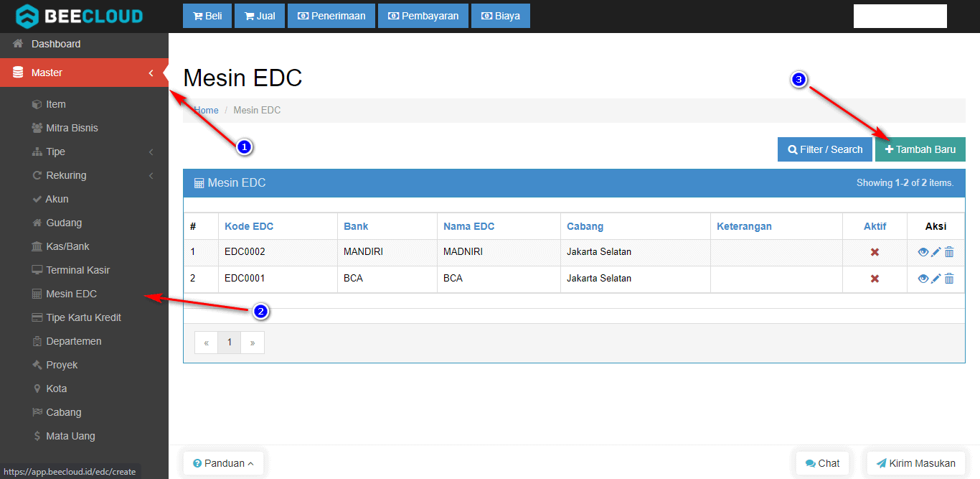Delete EDC0001 with trash icon
The width and height of the screenshot is (980, 479).
point(949,279)
